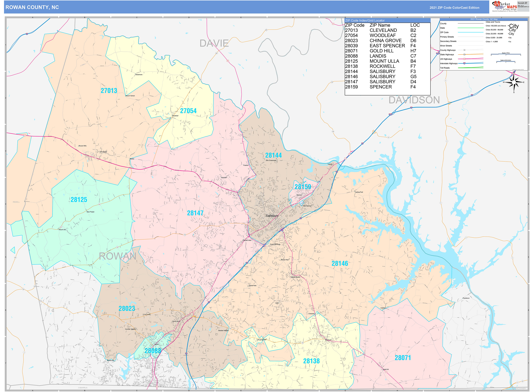Click the black dot for Cities 100,000 and Above
532x392 pixels.
(x=508, y=26)
